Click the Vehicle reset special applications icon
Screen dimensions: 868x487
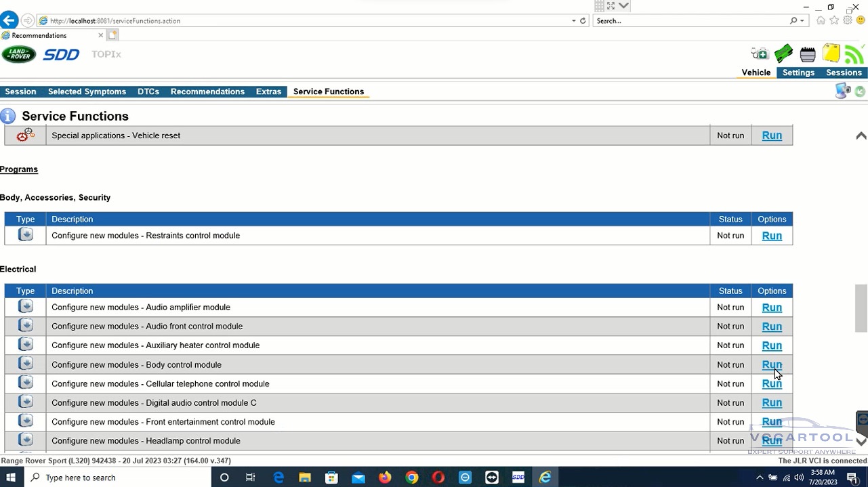coord(25,135)
